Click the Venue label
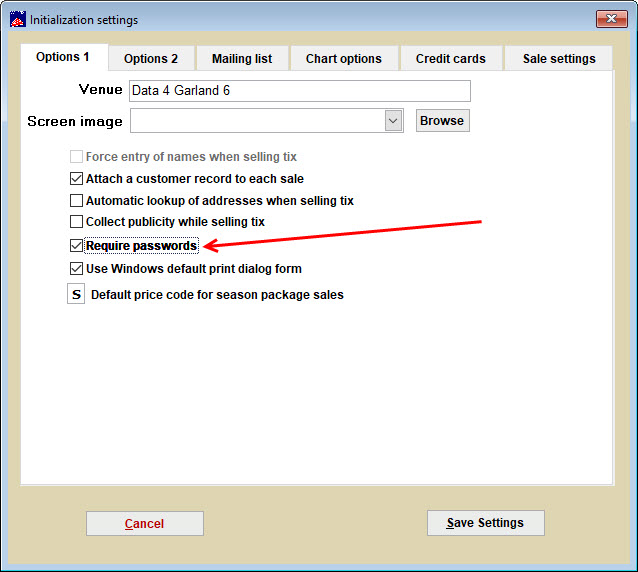Viewport: 638px width, 572px height. (x=101, y=90)
